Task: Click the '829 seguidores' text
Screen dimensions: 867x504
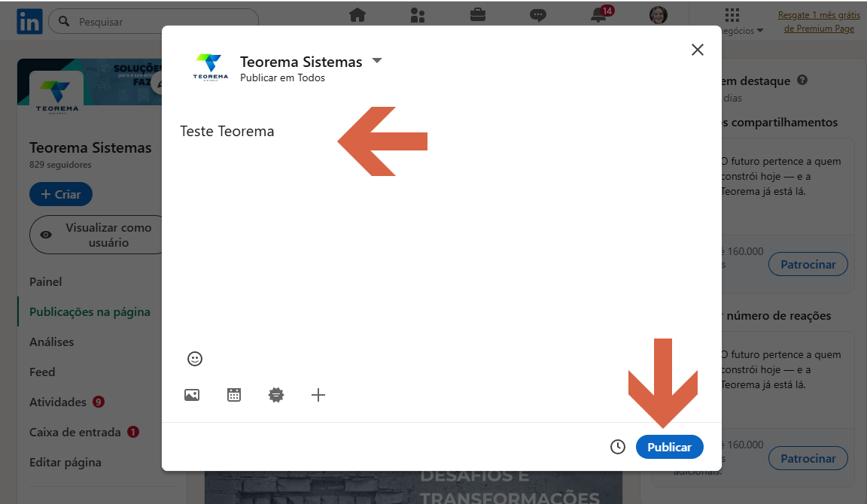Action: tap(60, 165)
